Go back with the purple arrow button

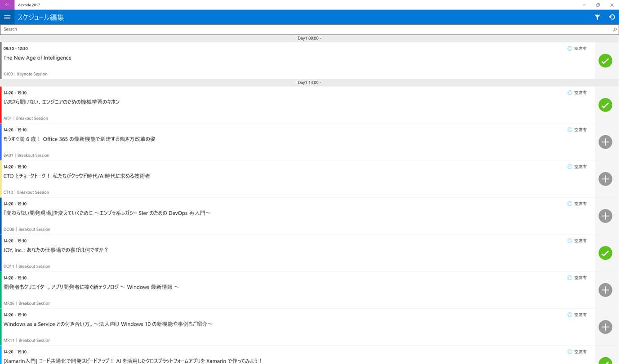7,5
